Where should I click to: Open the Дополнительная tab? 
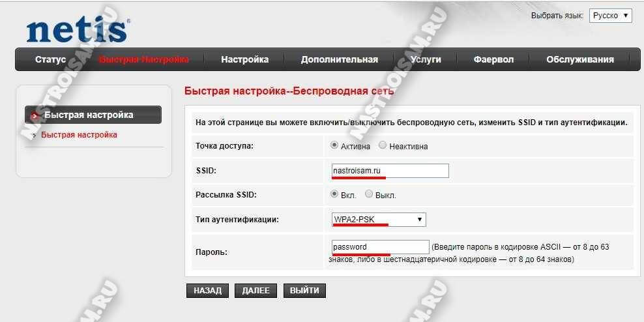point(339,59)
